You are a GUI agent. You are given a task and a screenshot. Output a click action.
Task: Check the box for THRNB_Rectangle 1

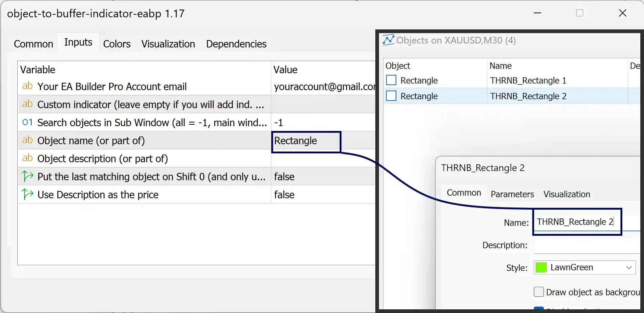(x=391, y=80)
